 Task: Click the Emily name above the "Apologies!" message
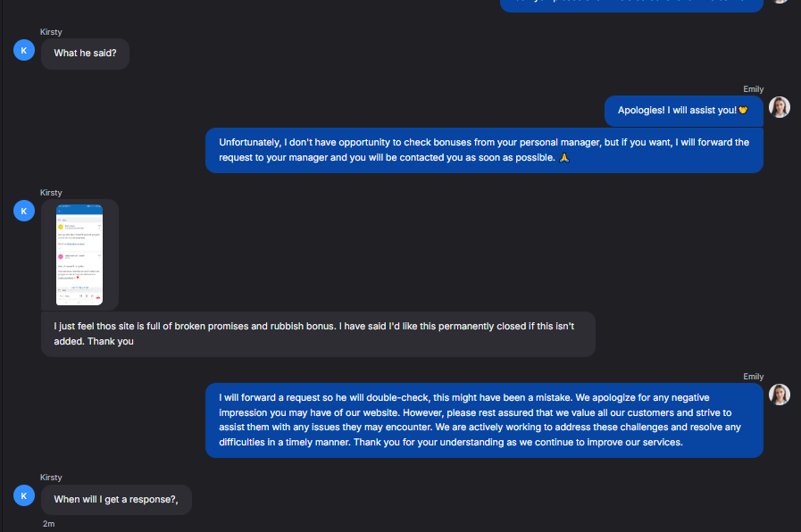tap(753, 89)
